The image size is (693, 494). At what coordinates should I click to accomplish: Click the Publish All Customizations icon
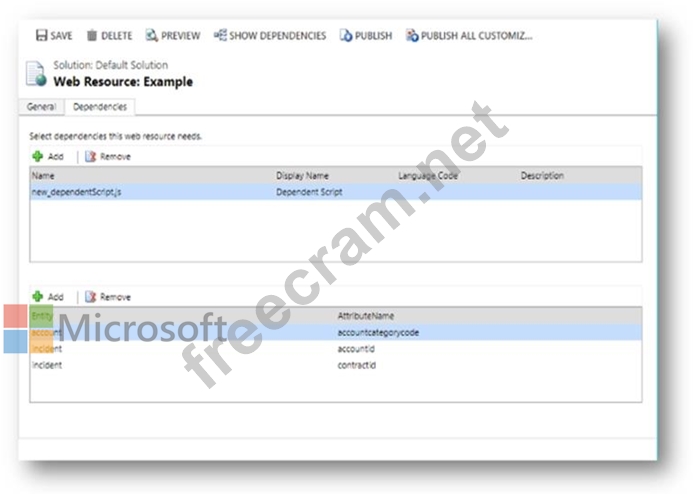(x=412, y=35)
